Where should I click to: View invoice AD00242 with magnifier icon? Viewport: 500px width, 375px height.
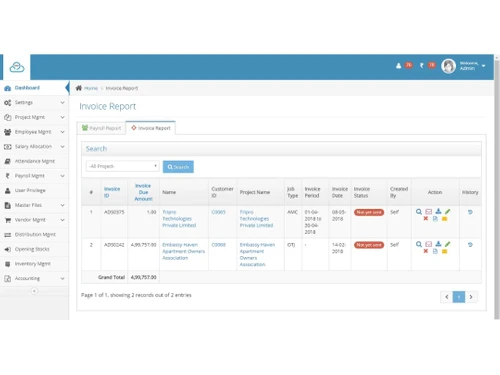pos(419,244)
